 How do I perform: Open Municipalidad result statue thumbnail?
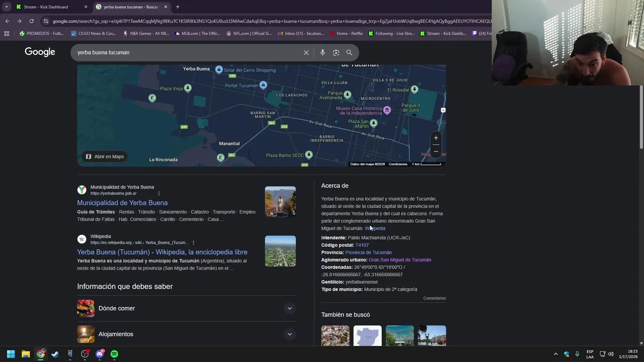click(280, 202)
